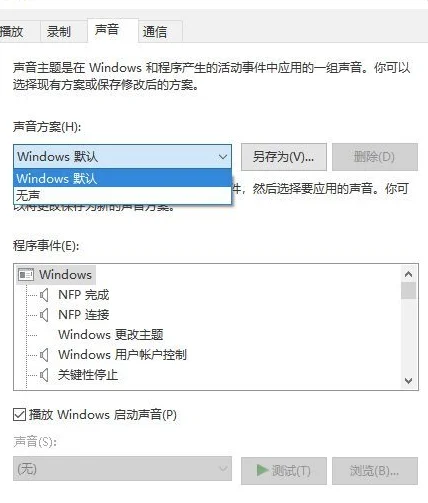Click the speaker icon beside NFP 连接
The image size is (428, 503).
click(x=44, y=315)
